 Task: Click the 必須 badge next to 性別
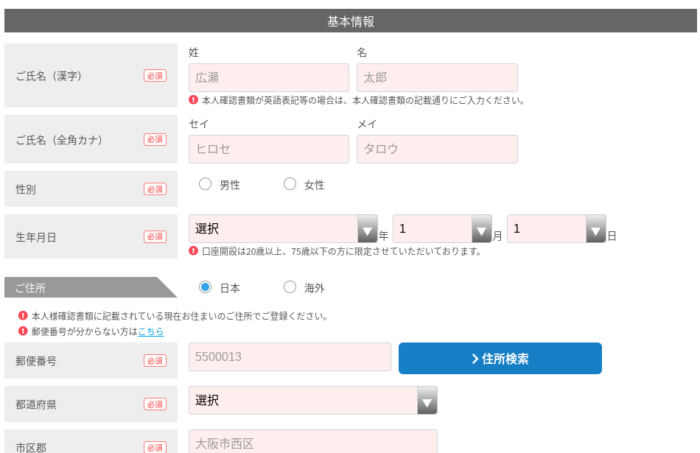tap(155, 189)
